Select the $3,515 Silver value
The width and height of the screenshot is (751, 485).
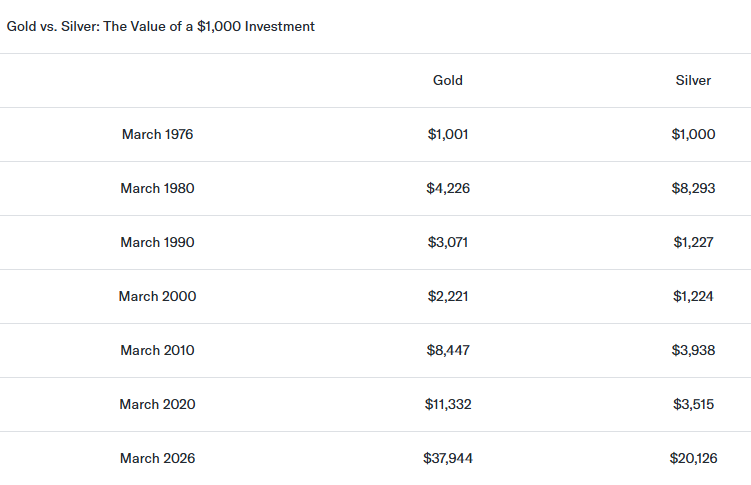(694, 404)
